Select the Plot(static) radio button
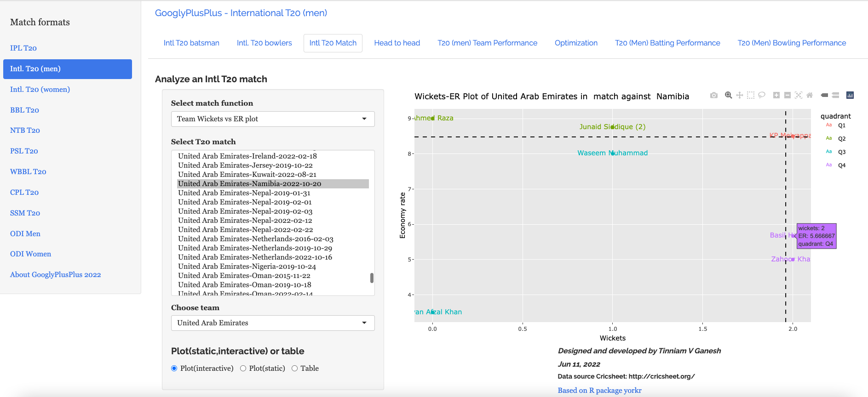The height and width of the screenshot is (397, 868). pos(243,369)
